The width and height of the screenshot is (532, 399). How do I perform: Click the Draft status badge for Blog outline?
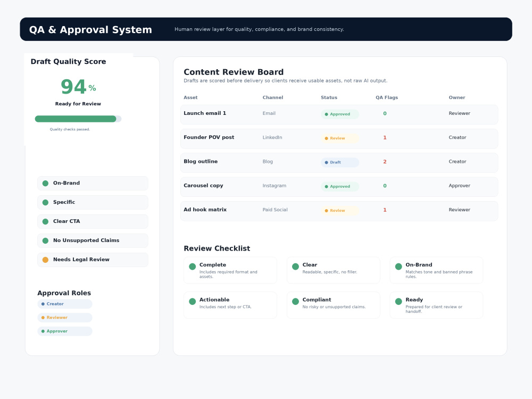coord(340,162)
